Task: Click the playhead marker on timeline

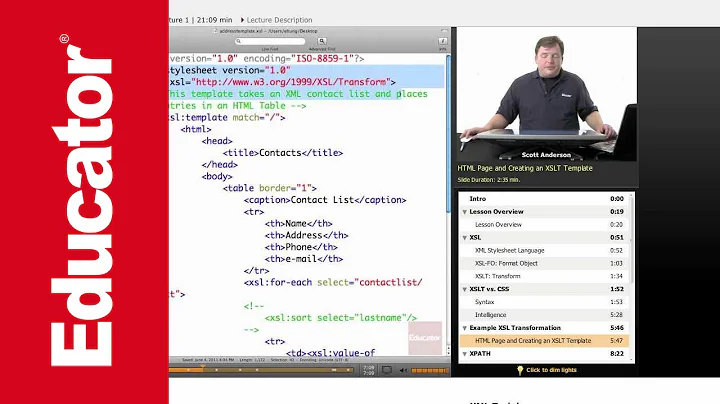Action: click(x=202, y=366)
